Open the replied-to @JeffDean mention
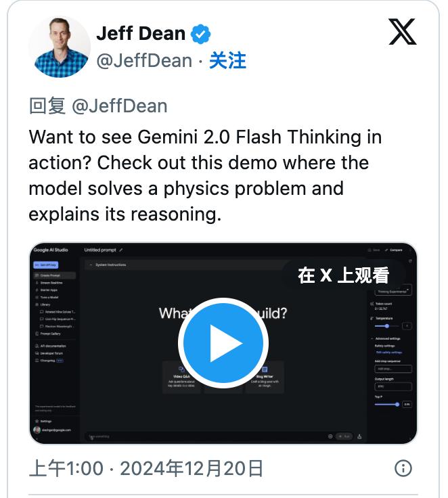 (120, 106)
